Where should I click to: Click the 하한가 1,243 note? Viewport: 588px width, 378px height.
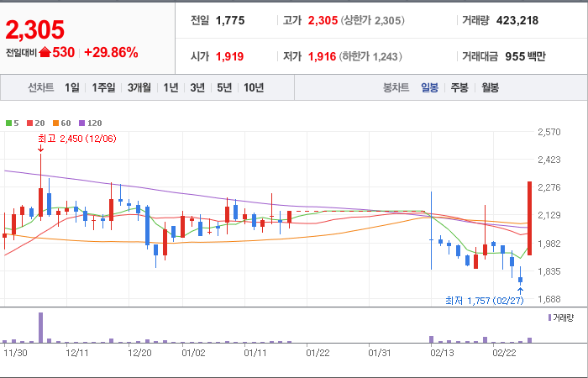(370, 56)
